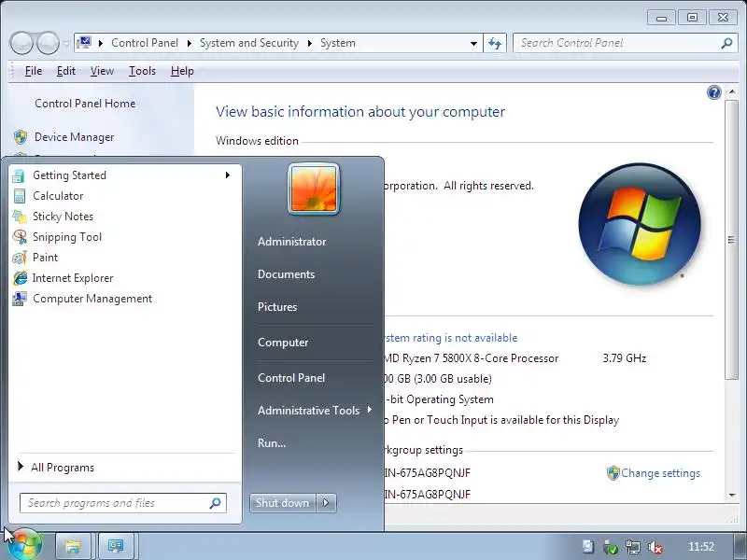Open the Tools menu

pos(142,71)
